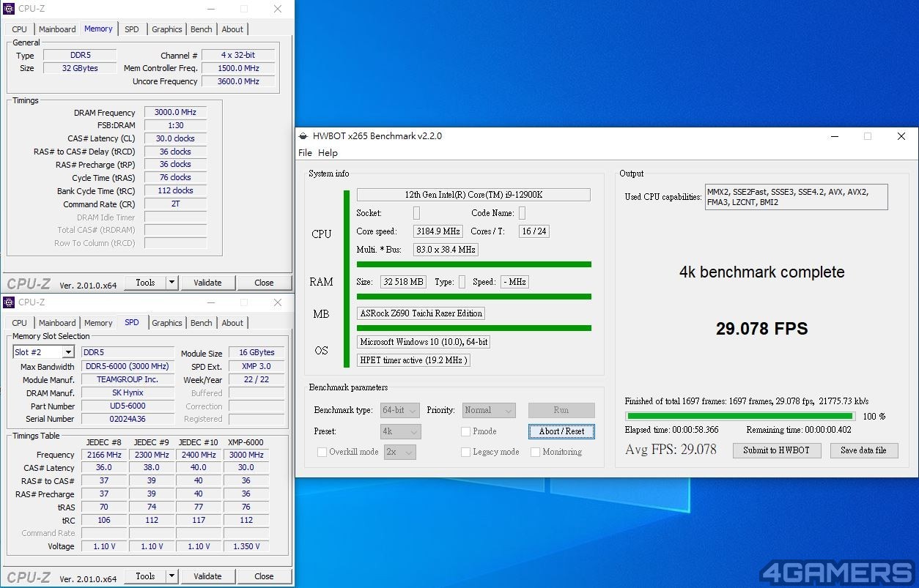Open the Mainboard tab in the CPU-Z Memory window
Screen dimensions: 919x588
click(x=57, y=29)
